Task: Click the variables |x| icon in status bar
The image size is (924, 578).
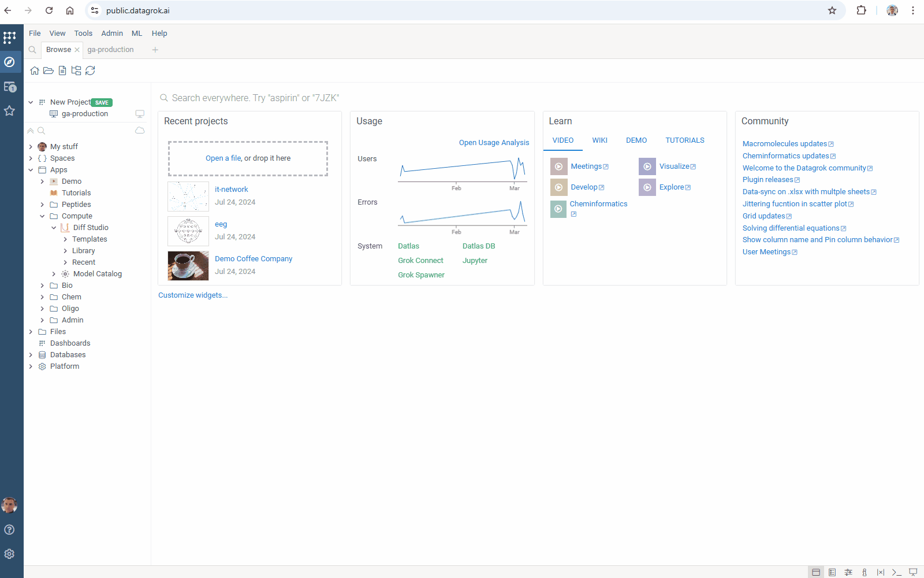Action: 880,572
